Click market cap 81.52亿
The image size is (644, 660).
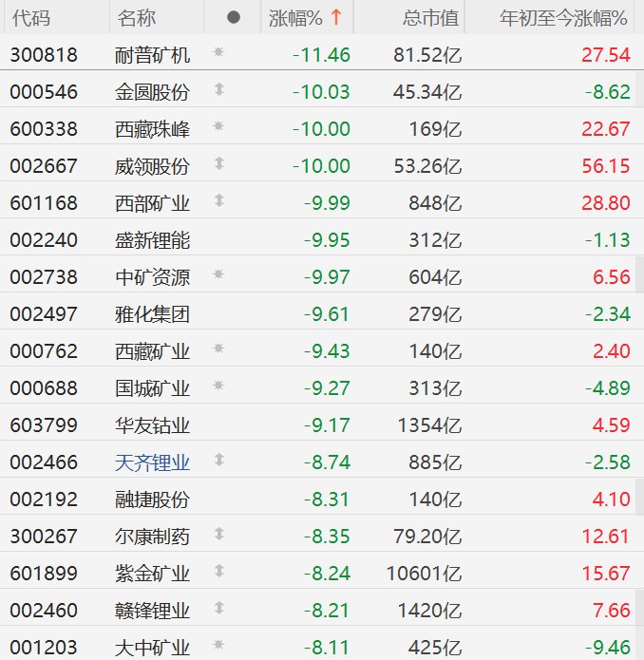(427, 55)
